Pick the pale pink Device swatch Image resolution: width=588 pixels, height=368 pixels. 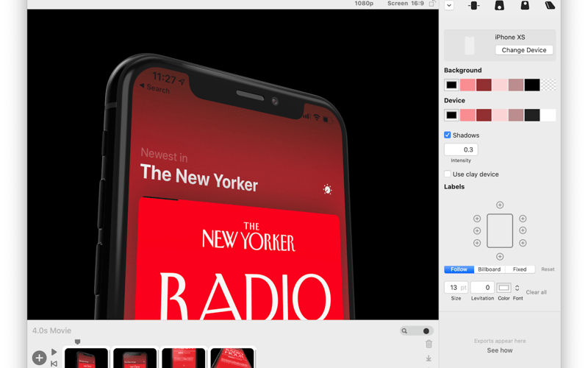[x=500, y=115]
